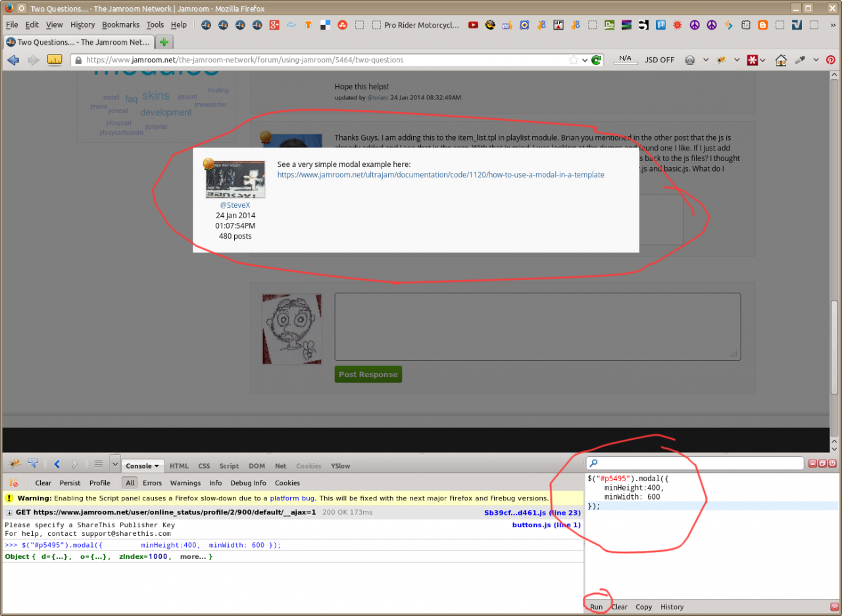The height and width of the screenshot is (616, 842).
Task: Open the how-to-use-a-modal documentation link
Action: click(440, 175)
